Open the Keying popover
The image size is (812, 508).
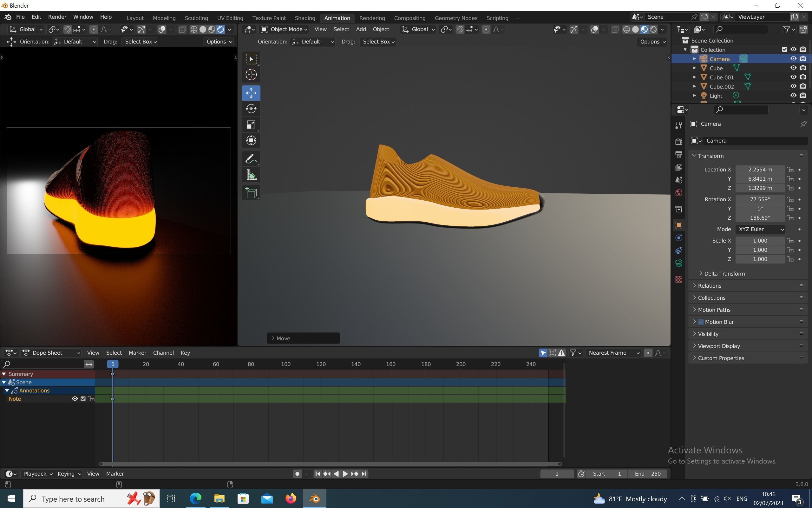69,474
